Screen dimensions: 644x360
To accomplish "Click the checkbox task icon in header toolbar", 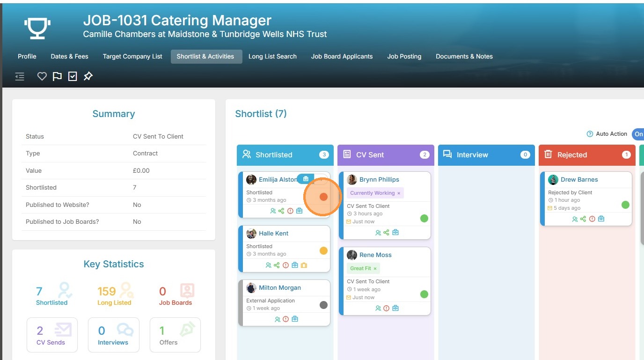I will tap(73, 76).
